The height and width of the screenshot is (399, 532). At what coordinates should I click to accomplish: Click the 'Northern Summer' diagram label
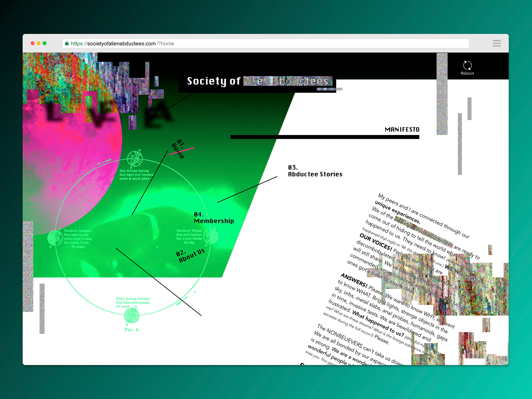pos(78,239)
